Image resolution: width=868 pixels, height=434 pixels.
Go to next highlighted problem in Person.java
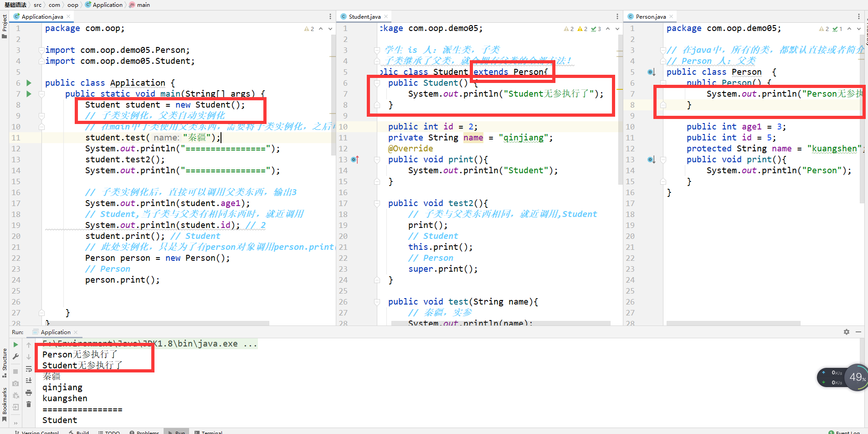pos(859,29)
